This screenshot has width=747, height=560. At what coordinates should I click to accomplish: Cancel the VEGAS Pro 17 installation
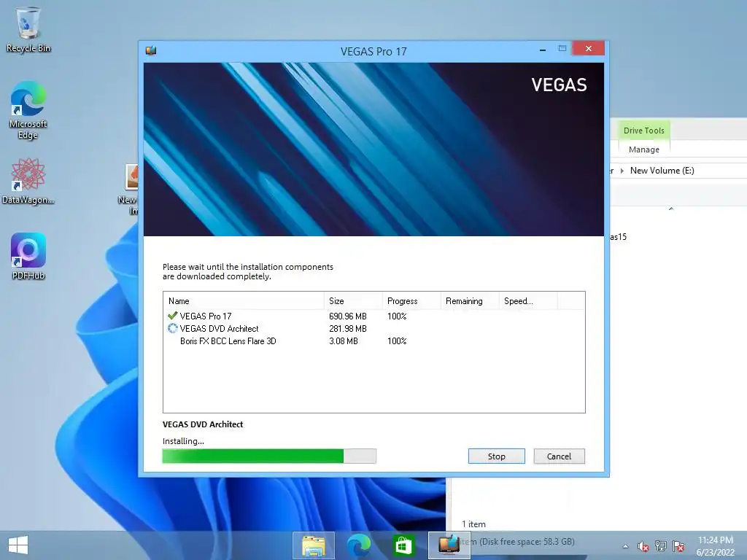559,456
